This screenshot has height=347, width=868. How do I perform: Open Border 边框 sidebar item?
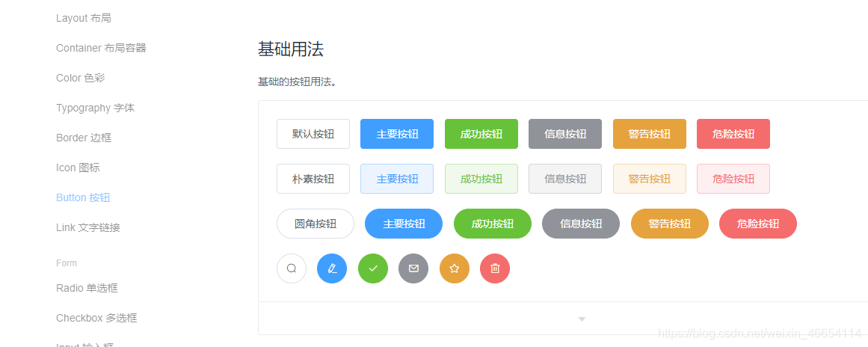[x=84, y=138]
